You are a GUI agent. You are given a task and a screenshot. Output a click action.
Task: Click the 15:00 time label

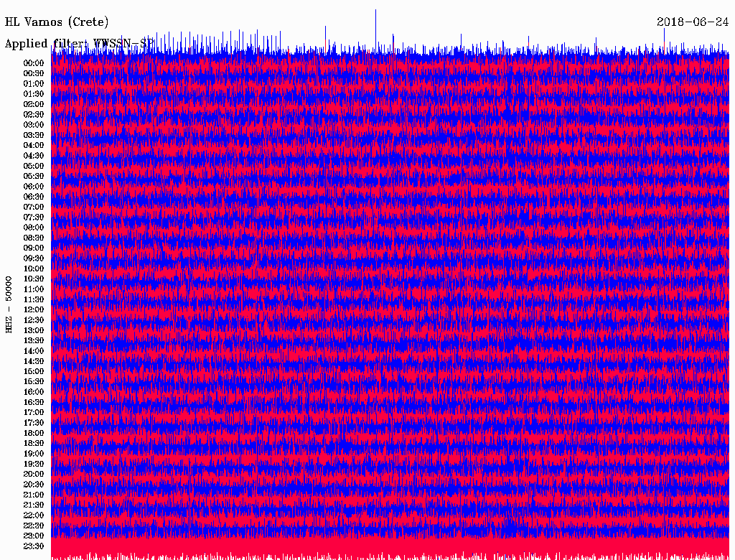point(34,371)
